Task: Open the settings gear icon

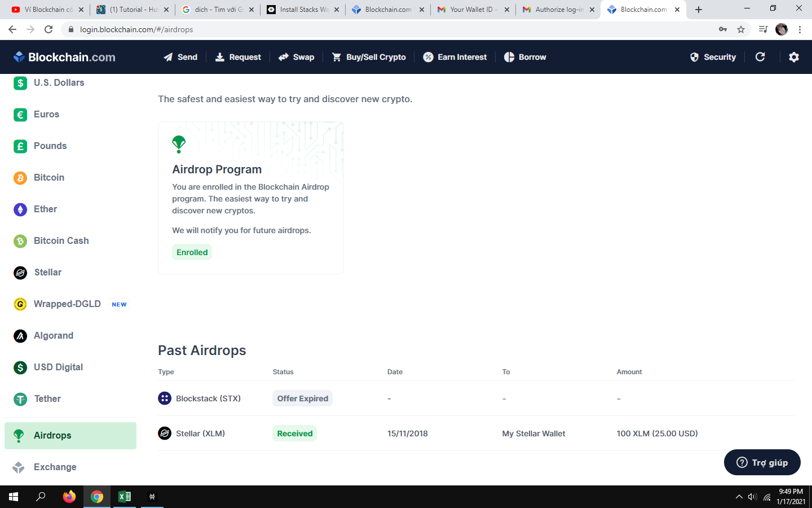Action: [x=794, y=57]
